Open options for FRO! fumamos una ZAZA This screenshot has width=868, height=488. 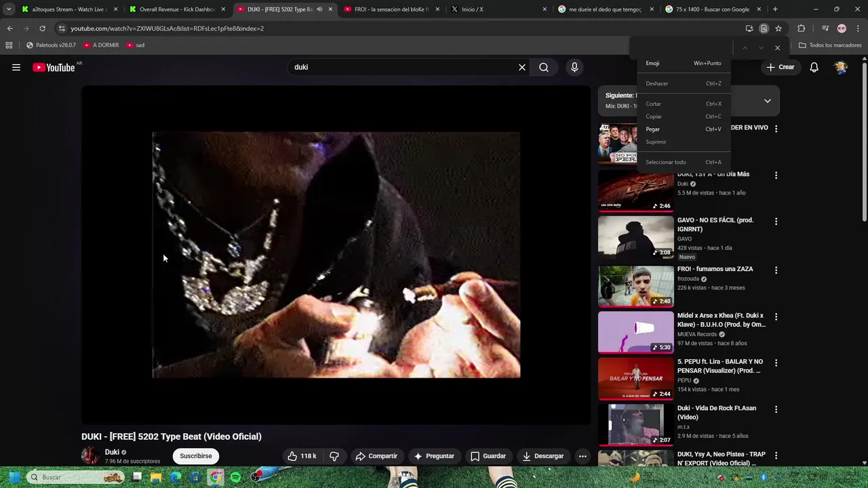[x=776, y=270]
